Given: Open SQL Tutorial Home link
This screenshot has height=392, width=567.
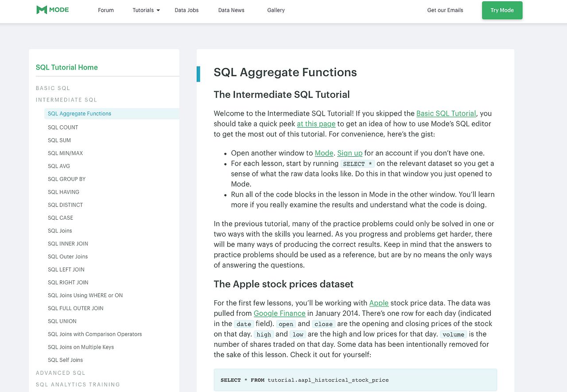Looking at the screenshot, I should pos(67,67).
